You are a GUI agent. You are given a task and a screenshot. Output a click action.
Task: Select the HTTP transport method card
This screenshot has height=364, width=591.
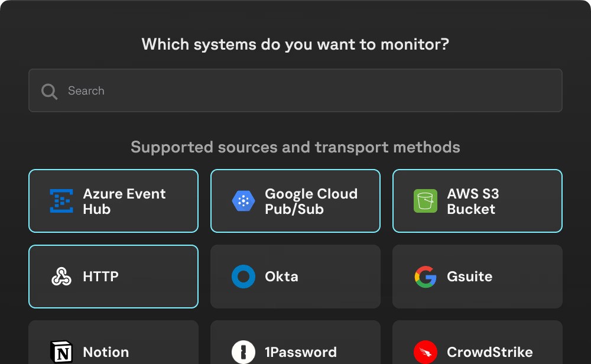click(x=113, y=277)
